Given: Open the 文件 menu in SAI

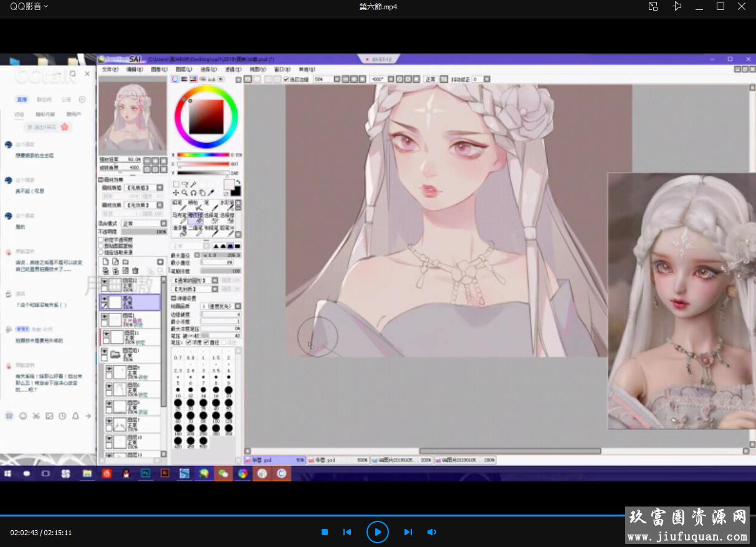Looking at the screenshot, I should pyautogui.click(x=110, y=69).
